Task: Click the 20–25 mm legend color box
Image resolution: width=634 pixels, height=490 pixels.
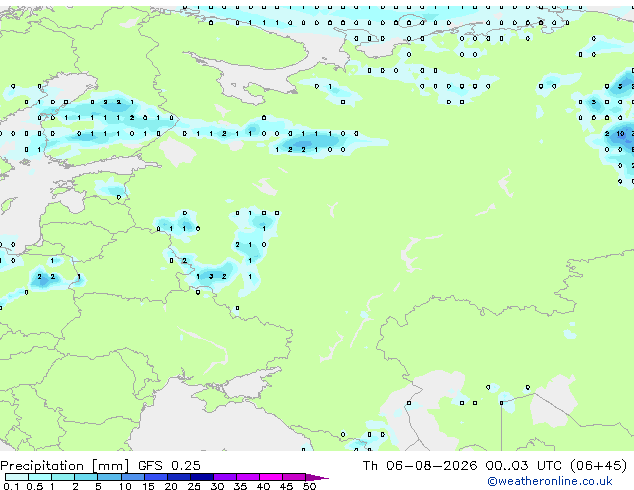Action: click(178, 477)
